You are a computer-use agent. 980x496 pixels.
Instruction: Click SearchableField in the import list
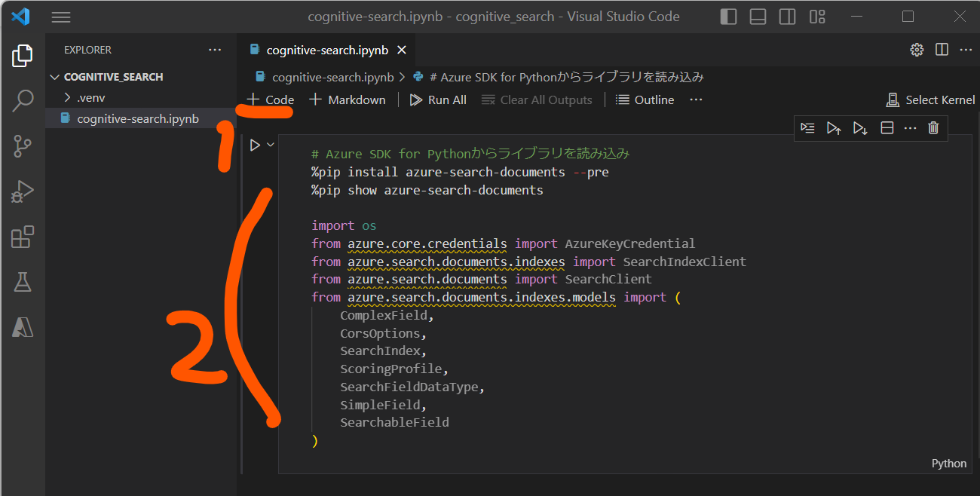[x=394, y=423]
